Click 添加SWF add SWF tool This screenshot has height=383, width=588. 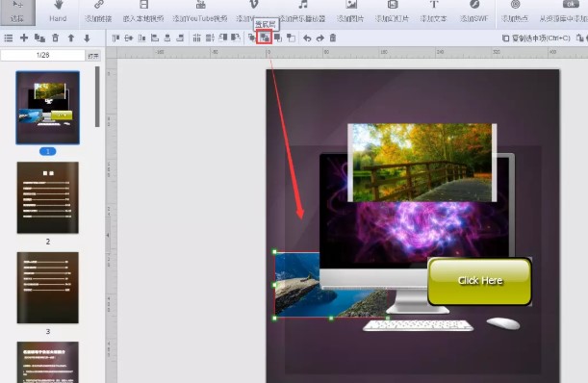coord(474,12)
